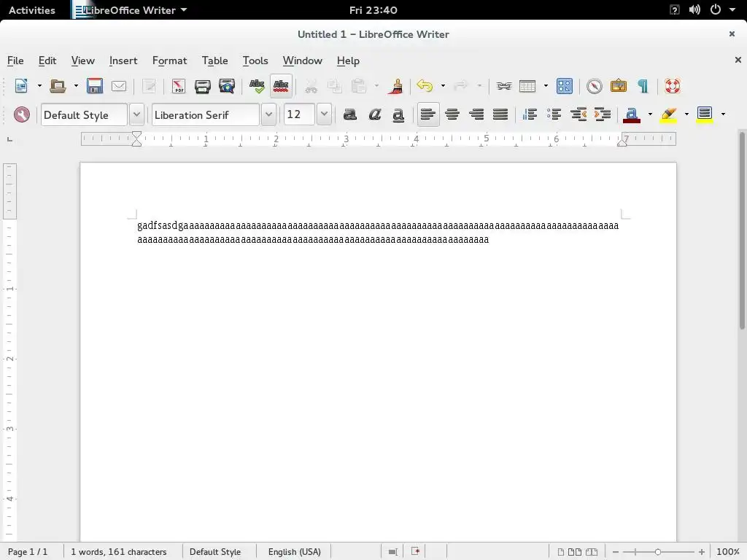Click the Default Style paragraph style field

tap(85, 114)
